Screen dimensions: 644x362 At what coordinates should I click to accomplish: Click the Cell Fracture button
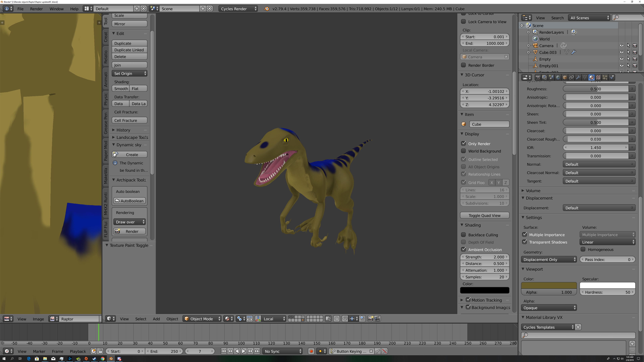129,120
